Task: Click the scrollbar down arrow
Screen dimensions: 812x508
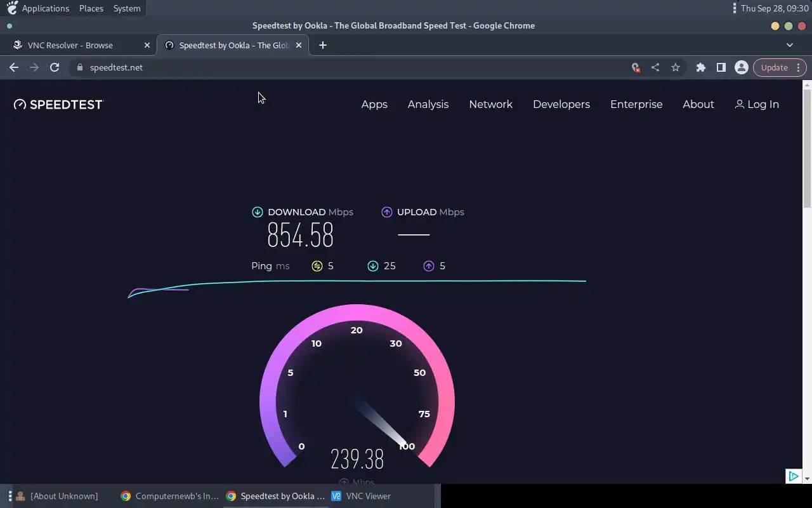Action: [807, 478]
